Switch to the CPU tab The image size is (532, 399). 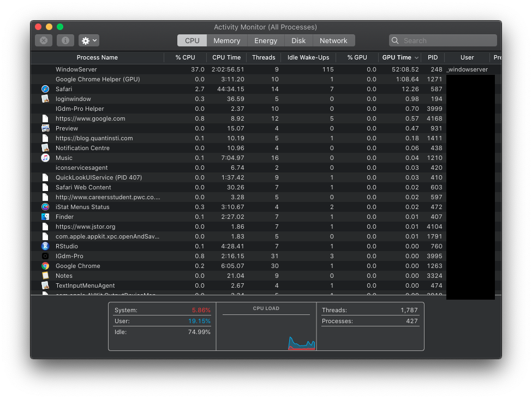(x=192, y=40)
